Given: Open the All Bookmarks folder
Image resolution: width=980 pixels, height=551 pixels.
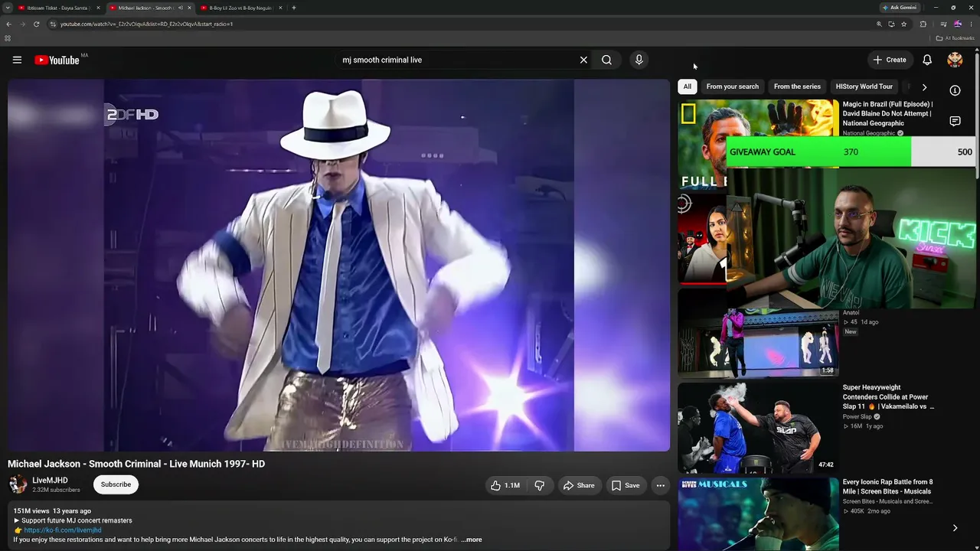Looking at the screenshot, I should pyautogui.click(x=955, y=38).
